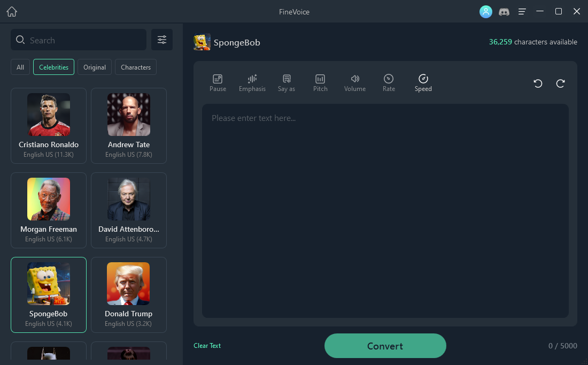Click SpongeBob avatar in header
588x365 pixels.
(202, 42)
